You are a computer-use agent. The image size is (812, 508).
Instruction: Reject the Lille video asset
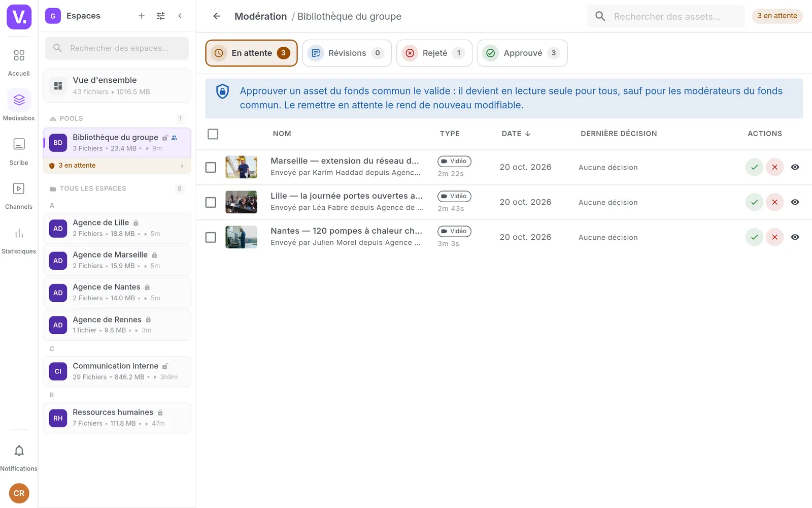[774, 202]
